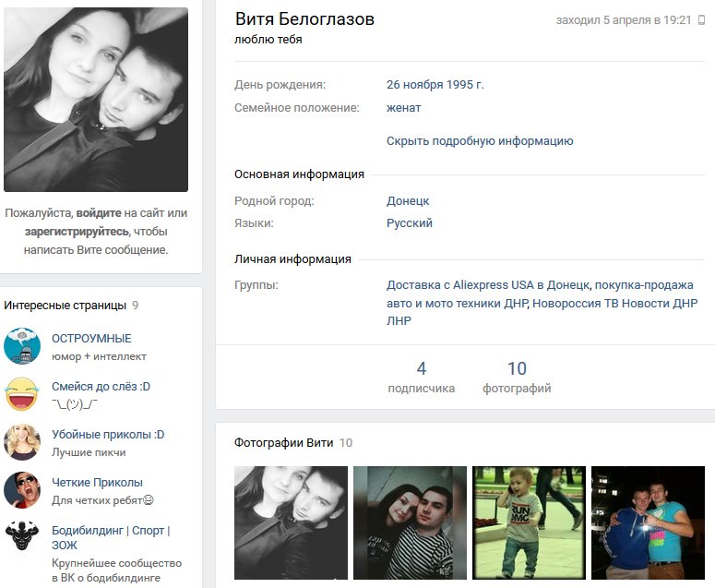Open the ОСТРОУМНЫЕ page avatar icon
715x588 pixels.
point(22,346)
